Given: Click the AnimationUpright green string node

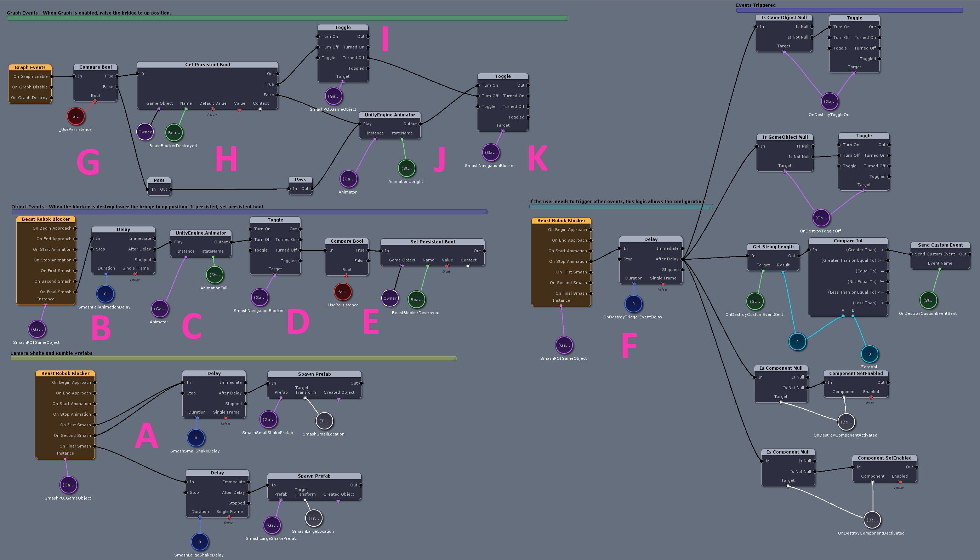Looking at the screenshot, I should click(406, 168).
